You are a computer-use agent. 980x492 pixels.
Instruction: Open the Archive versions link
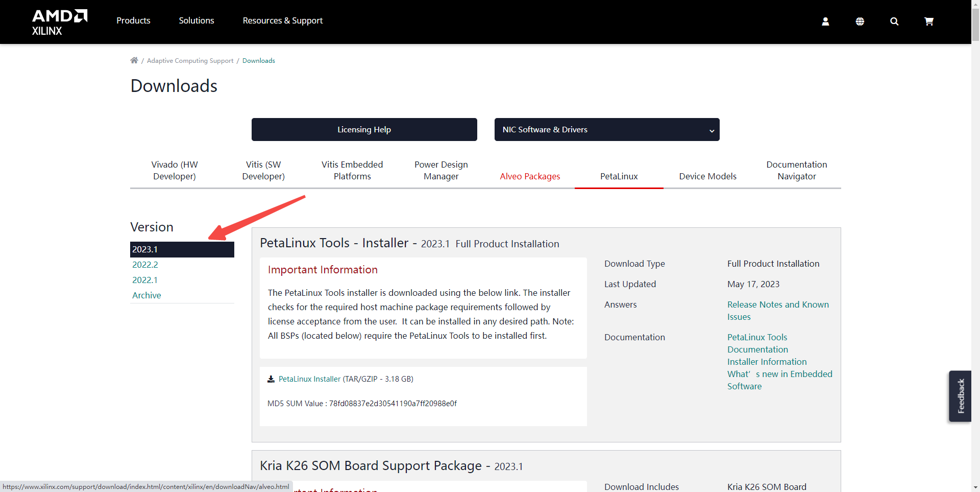coord(146,295)
